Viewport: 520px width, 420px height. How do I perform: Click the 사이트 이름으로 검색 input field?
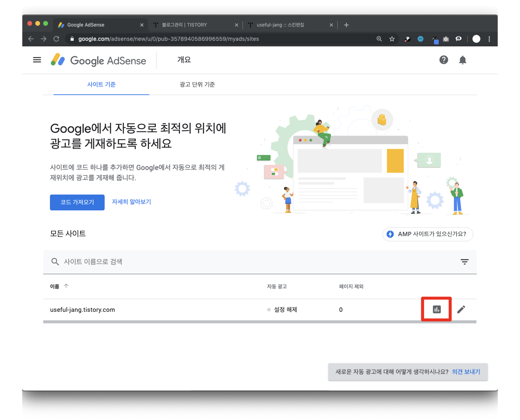(260, 262)
